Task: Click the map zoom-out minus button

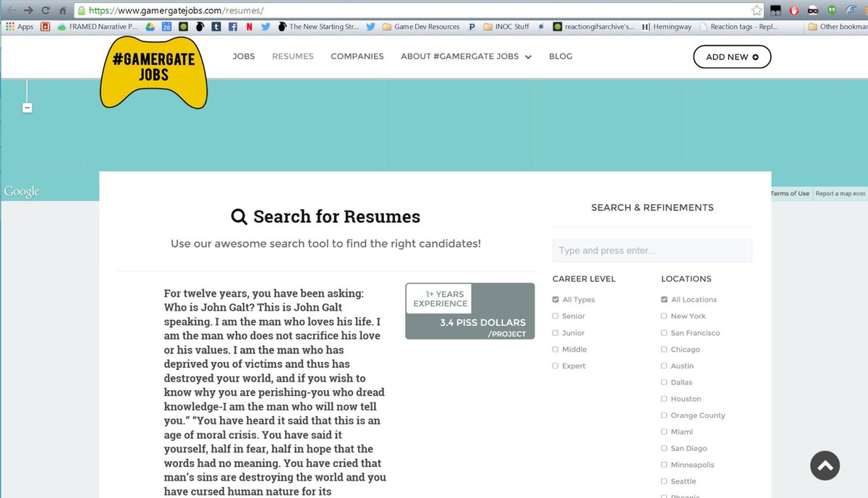Action: [x=27, y=108]
